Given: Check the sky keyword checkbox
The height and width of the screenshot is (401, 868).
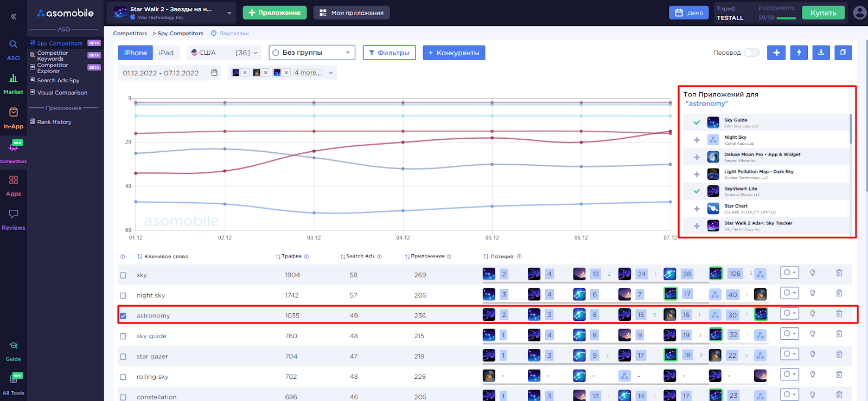Looking at the screenshot, I should pos(123,275).
